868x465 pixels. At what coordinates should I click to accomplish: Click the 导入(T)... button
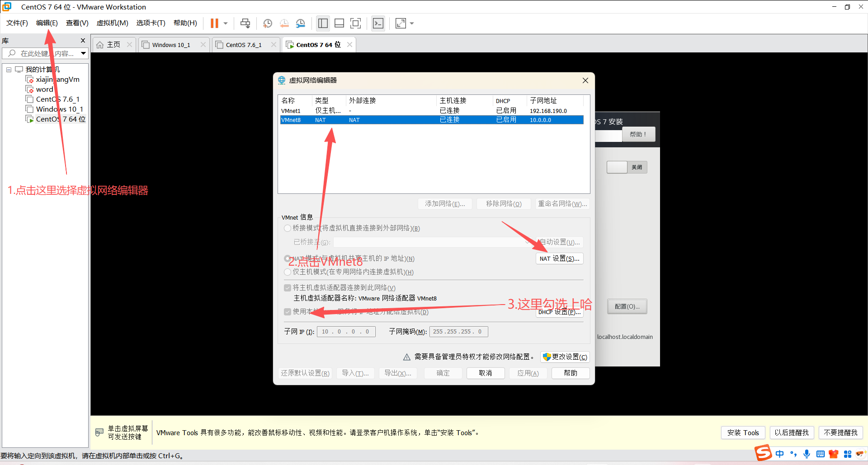coord(355,373)
